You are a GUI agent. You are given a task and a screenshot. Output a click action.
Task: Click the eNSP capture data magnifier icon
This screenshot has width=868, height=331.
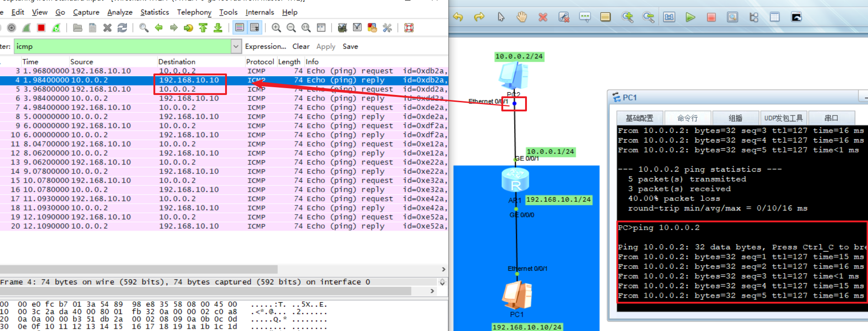[732, 17]
